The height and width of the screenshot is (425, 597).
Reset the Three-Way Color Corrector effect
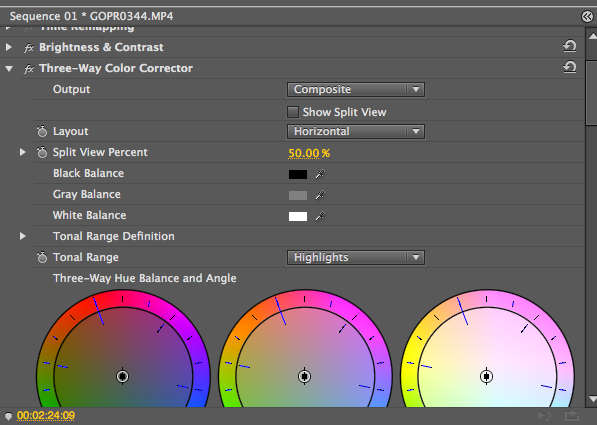(x=570, y=67)
